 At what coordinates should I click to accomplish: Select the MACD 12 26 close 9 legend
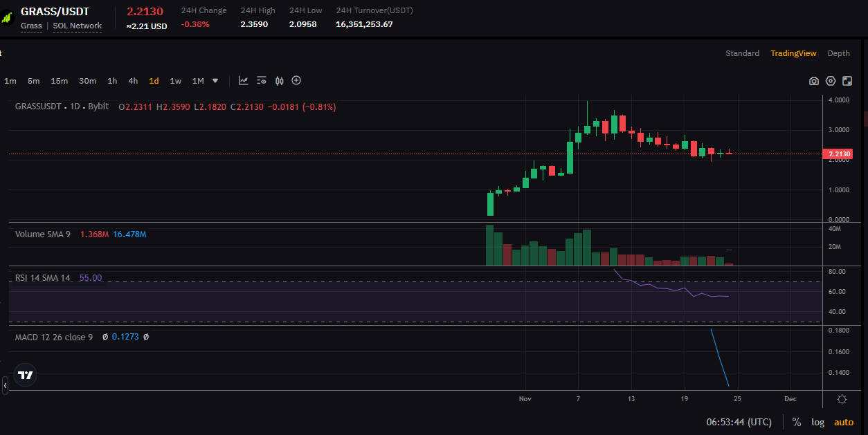[54, 337]
